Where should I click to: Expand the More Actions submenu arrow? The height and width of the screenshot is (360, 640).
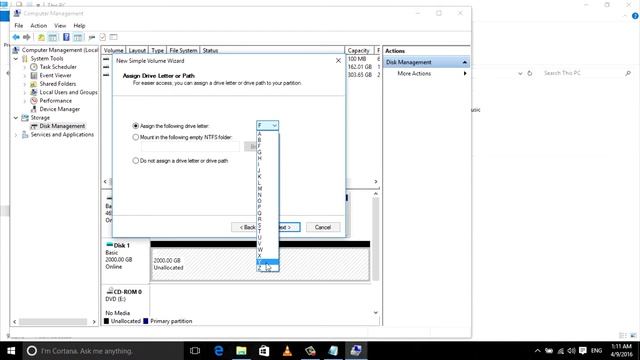(x=465, y=73)
